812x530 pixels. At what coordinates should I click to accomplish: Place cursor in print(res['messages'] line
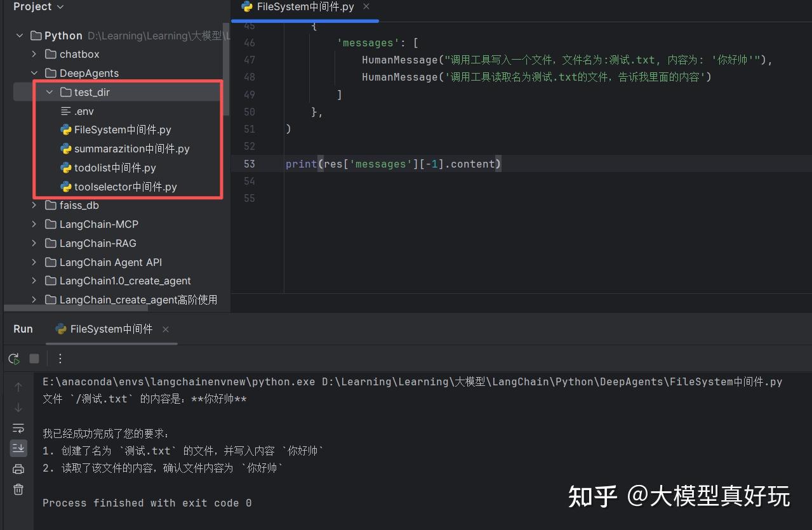tap(394, 164)
